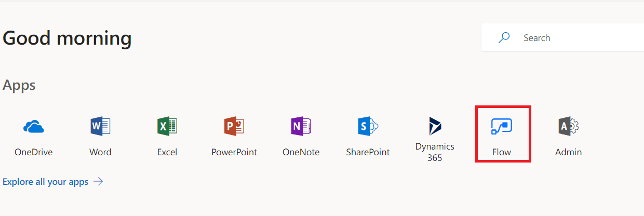The height and width of the screenshot is (216, 644).
Task: Click the Flow label text
Action: tap(502, 152)
